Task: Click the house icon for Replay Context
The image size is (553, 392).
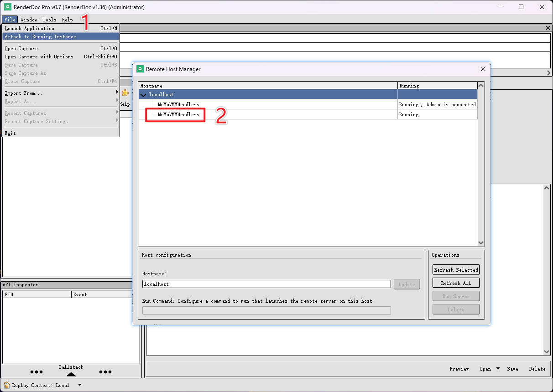Action: (6, 385)
